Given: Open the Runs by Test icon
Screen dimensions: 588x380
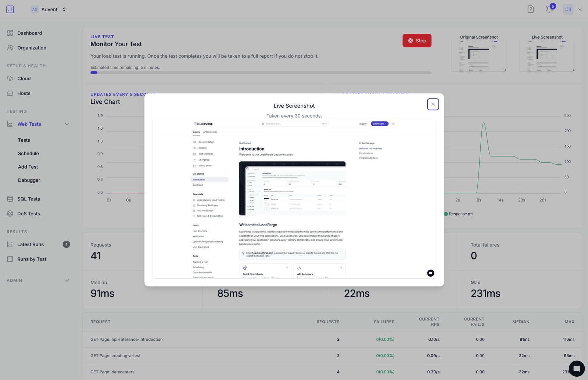Looking at the screenshot, I should coord(10,259).
